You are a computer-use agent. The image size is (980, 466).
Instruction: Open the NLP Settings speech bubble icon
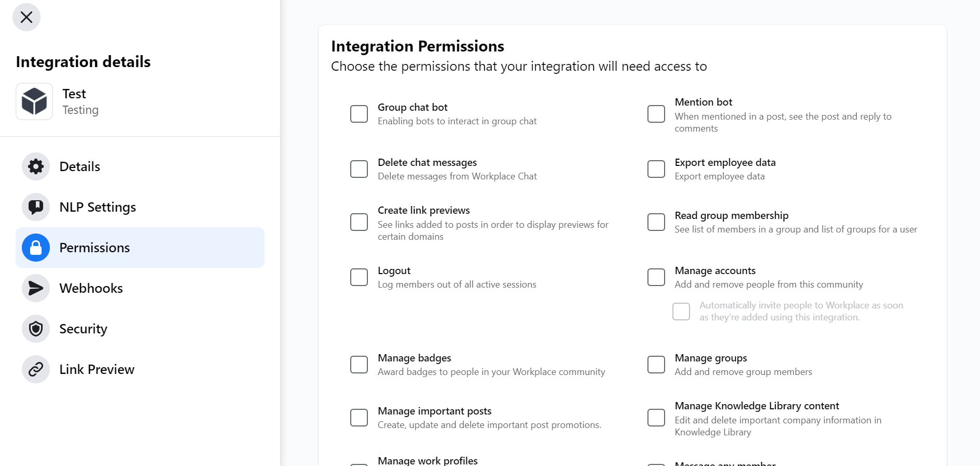[36, 207]
